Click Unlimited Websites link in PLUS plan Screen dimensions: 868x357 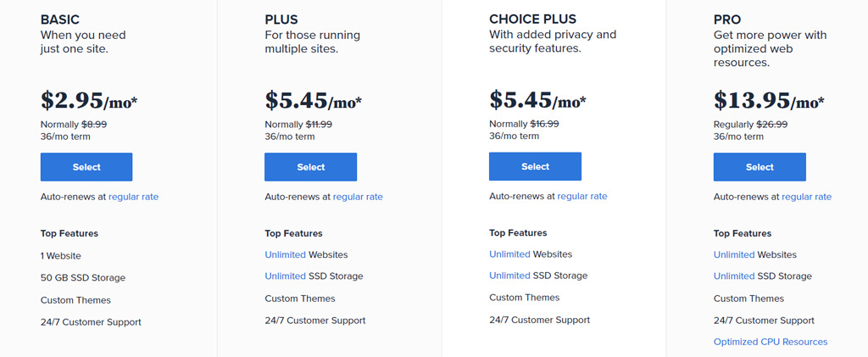[x=285, y=254]
